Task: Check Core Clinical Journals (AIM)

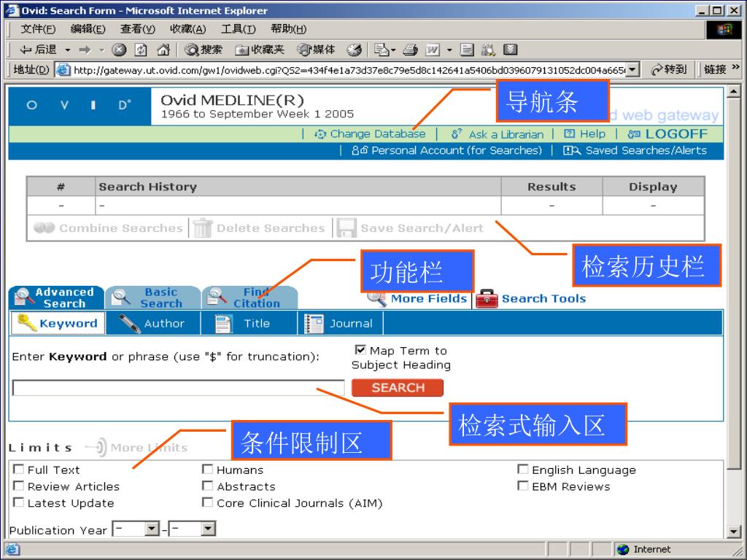Action: click(207, 503)
